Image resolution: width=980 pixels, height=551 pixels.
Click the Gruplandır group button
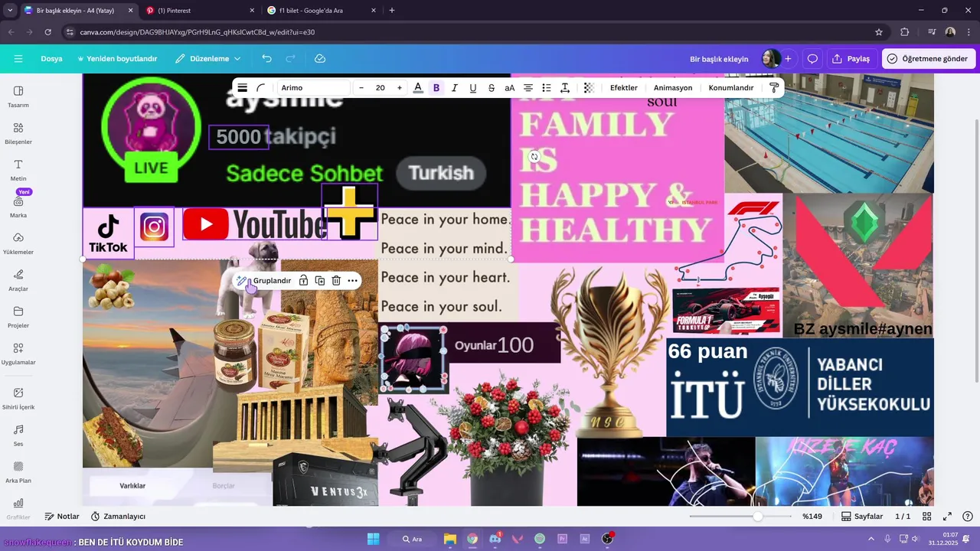click(264, 281)
